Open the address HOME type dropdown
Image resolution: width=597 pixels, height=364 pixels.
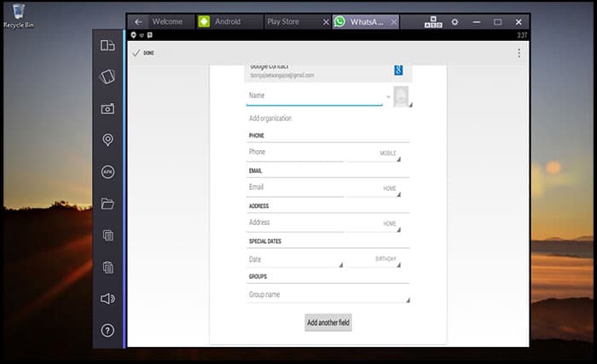(374, 224)
